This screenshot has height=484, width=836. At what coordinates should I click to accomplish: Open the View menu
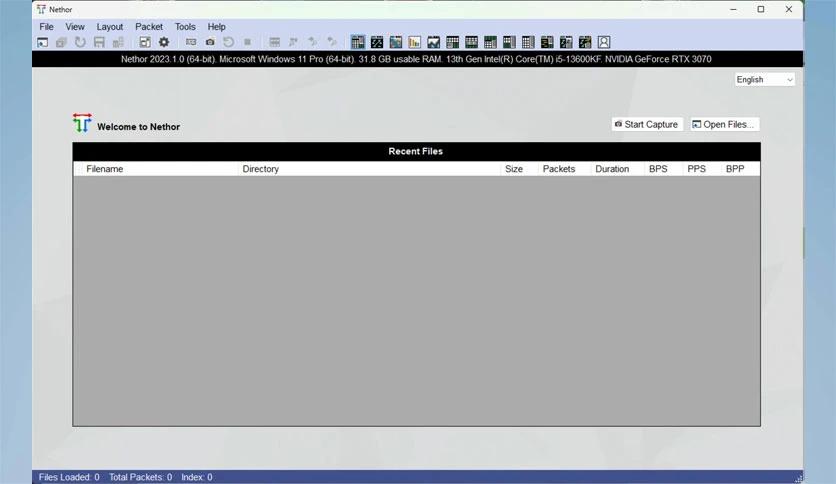pyautogui.click(x=75, y=27)
